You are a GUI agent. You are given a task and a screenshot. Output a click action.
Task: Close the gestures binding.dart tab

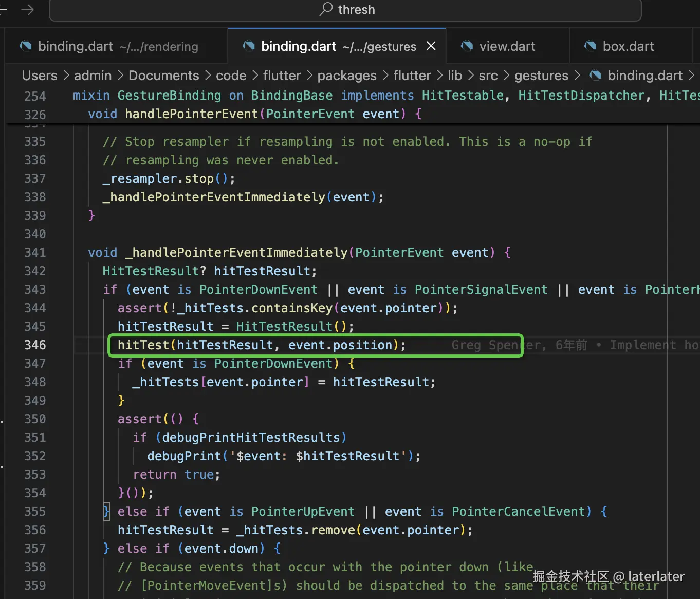431,46
